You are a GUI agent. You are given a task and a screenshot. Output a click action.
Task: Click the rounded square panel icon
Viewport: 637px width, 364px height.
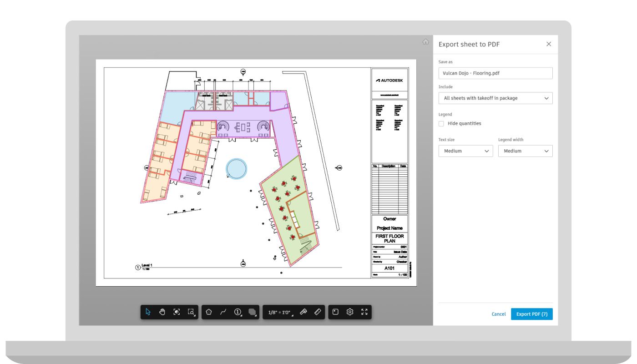pos(335,312)
